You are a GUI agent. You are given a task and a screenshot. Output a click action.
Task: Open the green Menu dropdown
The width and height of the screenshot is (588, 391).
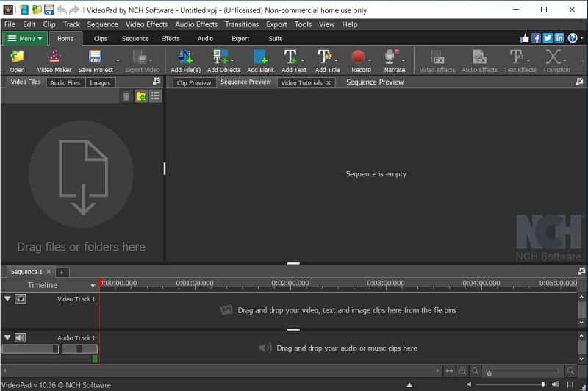click(x=25, y=39)
